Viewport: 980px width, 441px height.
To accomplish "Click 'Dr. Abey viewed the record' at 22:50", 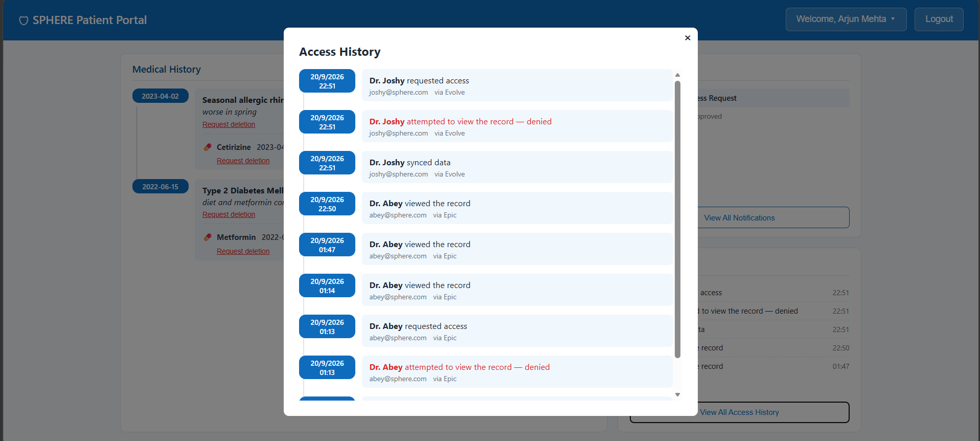I will coord(517,208).
